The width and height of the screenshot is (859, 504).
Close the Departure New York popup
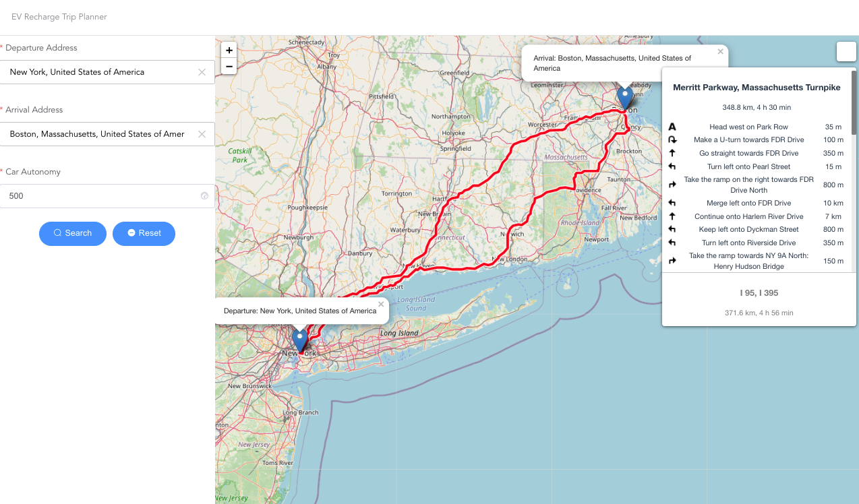(381, 304)
